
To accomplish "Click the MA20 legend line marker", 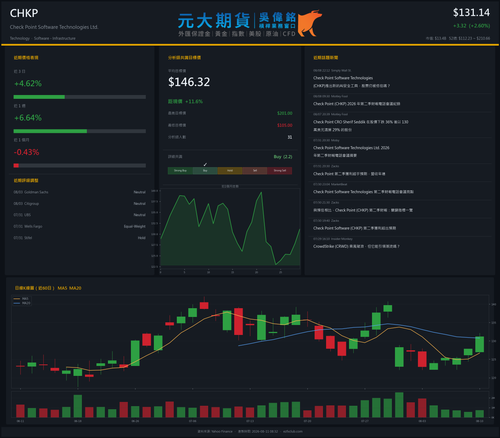I will (17, 303).
